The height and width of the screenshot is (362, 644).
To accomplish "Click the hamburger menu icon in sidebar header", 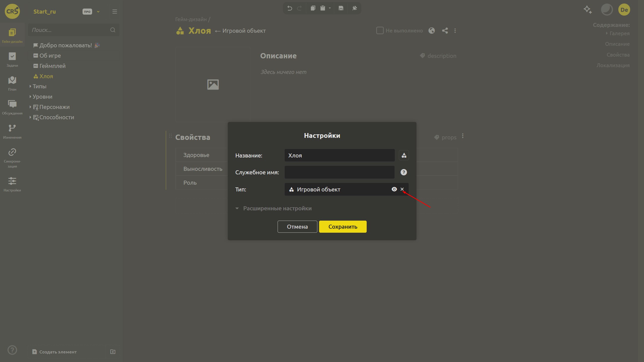I will [115, 12].
